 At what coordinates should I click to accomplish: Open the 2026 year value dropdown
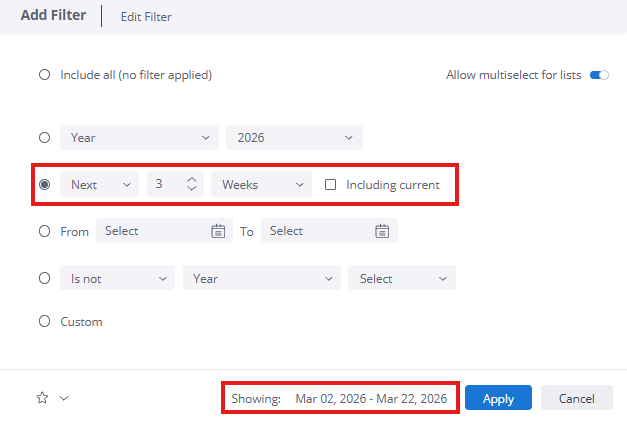(294, 137)
